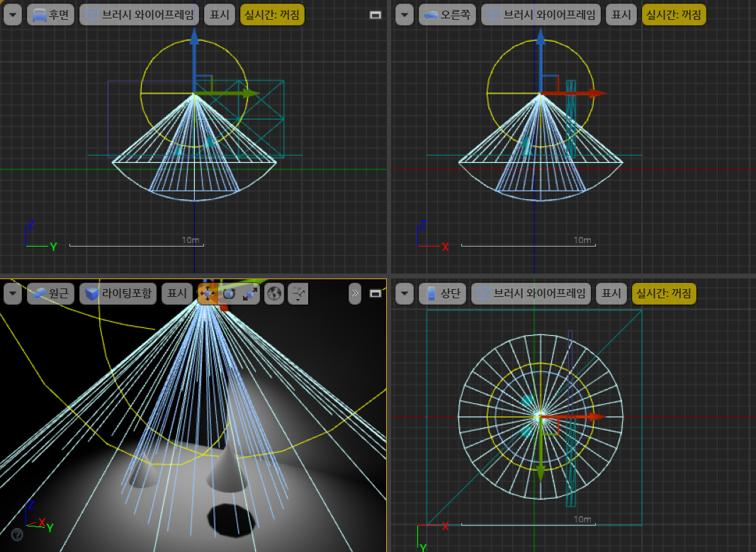Screen dimensions: 756x552
Task: Open 브러시 와이어프레임 view mode in 상단 viewport
Action: (x=531, y=293)
